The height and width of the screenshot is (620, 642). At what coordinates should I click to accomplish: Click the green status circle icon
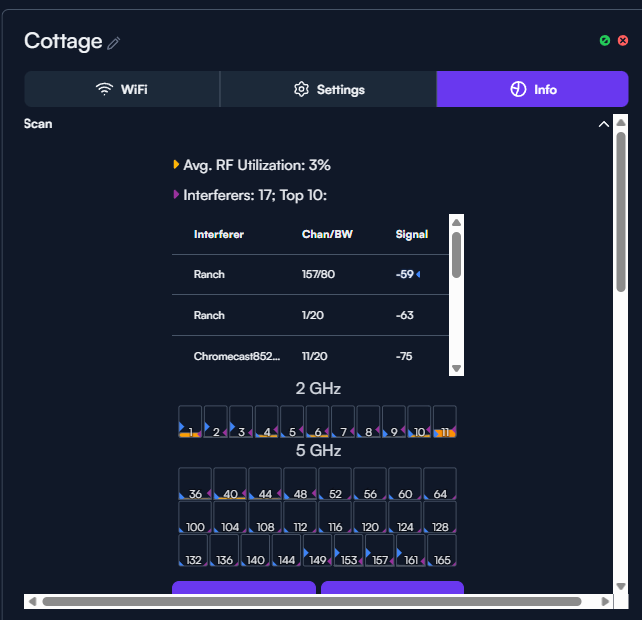pyautogui.click(x=605, y=40)
